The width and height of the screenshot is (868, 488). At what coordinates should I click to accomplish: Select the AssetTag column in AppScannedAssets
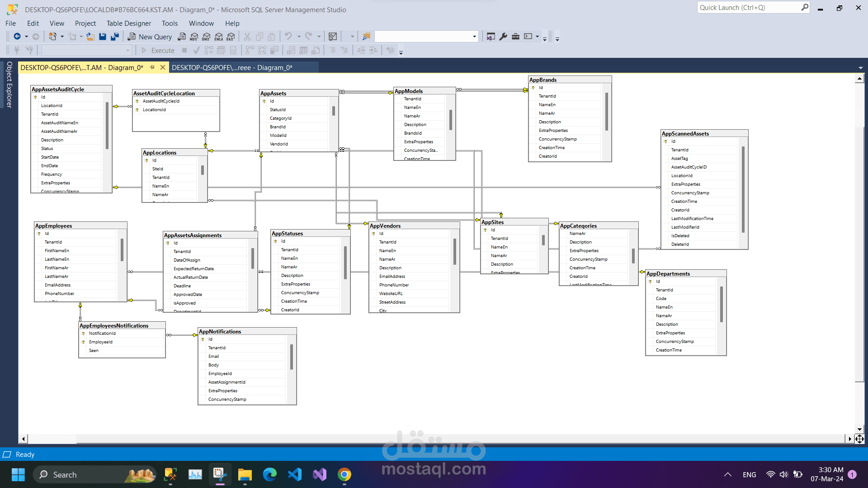click(679, 159)
